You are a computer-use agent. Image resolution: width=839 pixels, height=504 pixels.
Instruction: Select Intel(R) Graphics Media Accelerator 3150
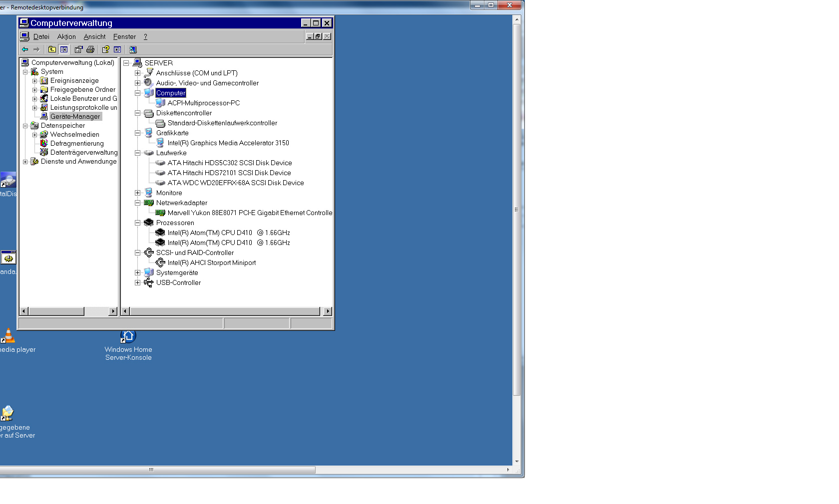click(228, 143)
